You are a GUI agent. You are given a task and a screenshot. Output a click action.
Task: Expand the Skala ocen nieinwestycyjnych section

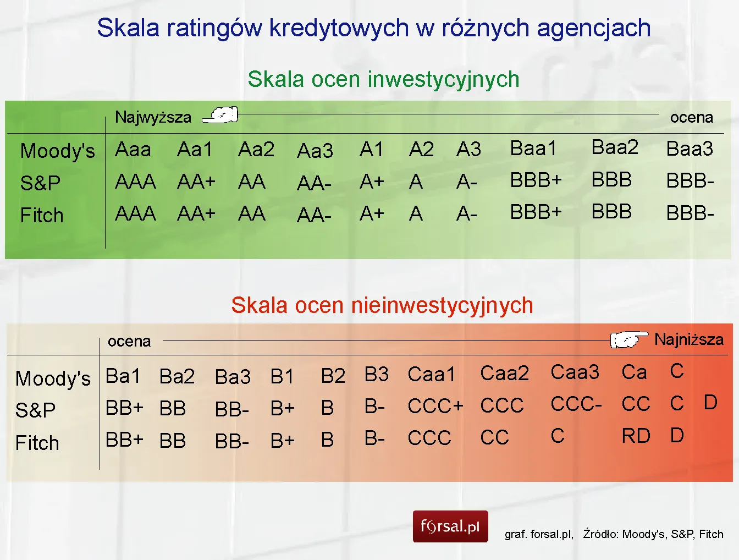pyautogui.click(x=382, y=305)
